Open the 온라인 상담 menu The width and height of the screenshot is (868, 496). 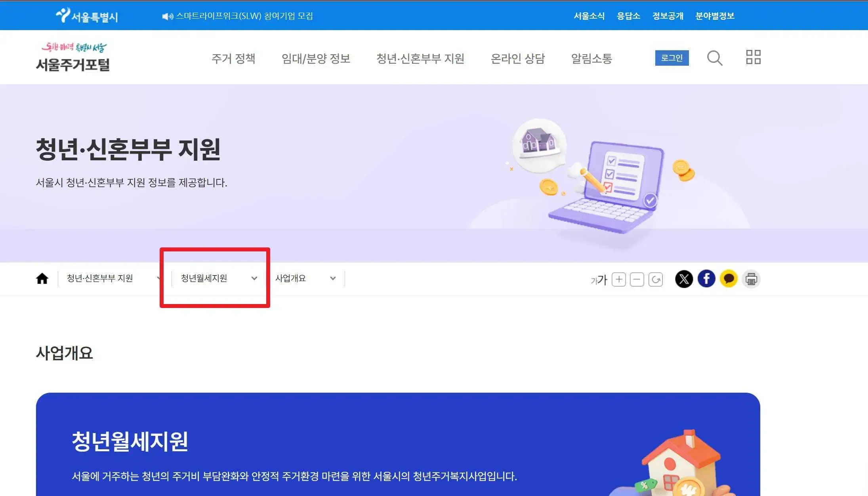click(518, 58)
